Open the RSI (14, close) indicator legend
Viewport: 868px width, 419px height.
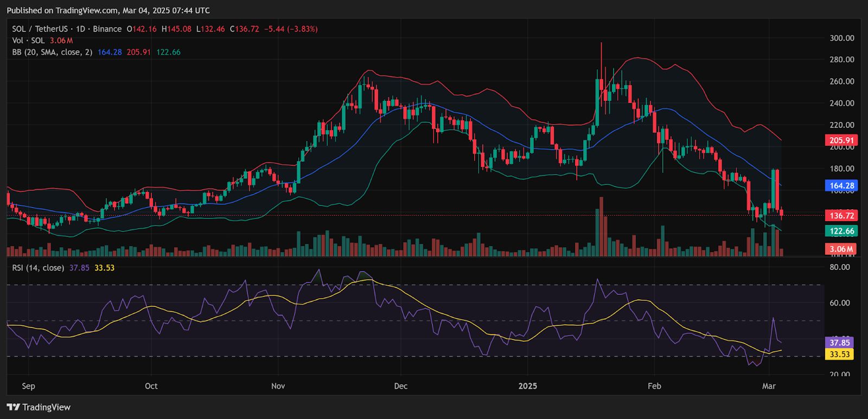click(x=38, y=268)
